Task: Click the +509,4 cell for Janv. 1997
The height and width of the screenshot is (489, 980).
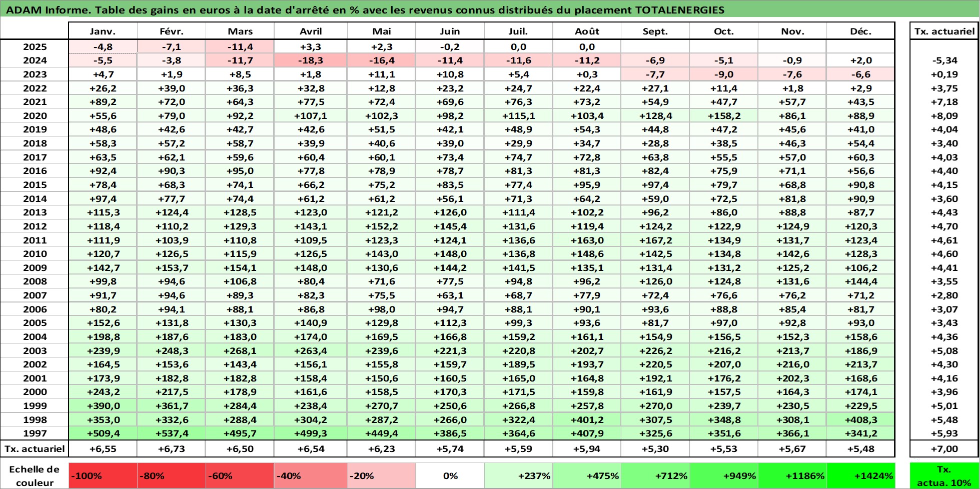Action: [x=103, y=433]
